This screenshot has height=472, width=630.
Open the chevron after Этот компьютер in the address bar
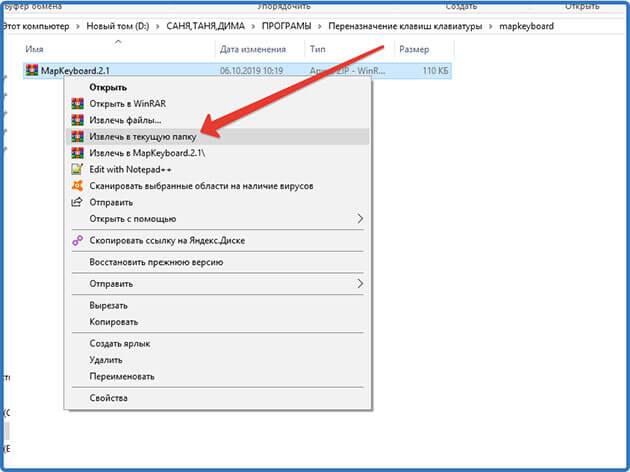[x=78, y=27]
